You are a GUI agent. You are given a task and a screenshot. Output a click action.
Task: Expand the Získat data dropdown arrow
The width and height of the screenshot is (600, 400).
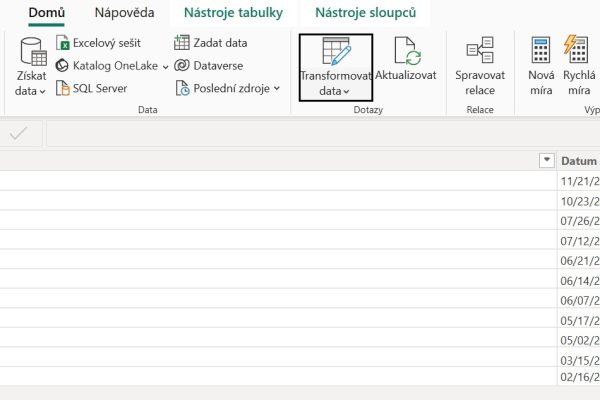42,91
